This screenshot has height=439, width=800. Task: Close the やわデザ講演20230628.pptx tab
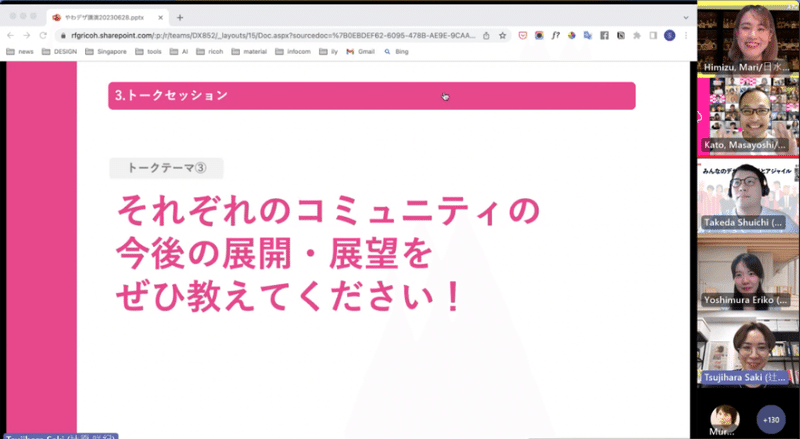160,17
